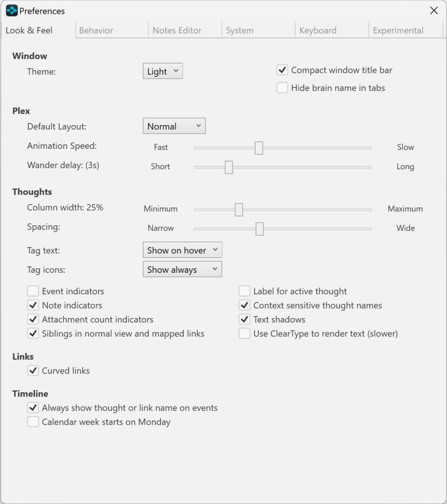Expand the Tag text dropdown
Viewport: 447px width, 504px height.
182,250
